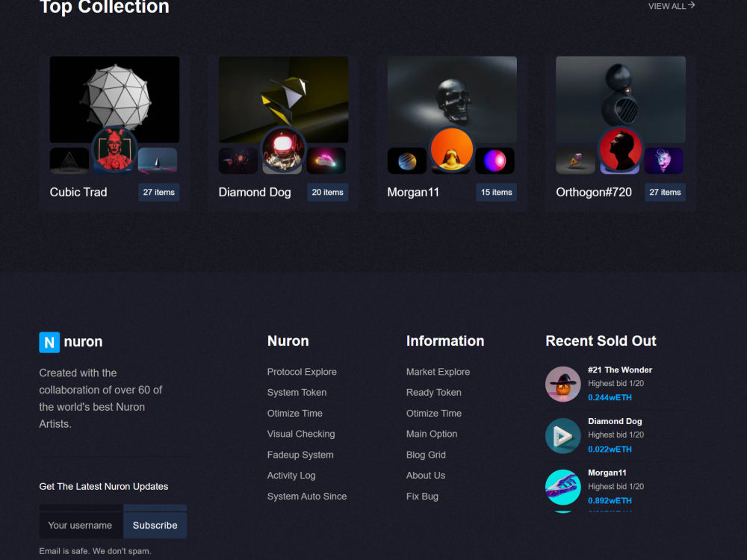Open Otimize Time under the Nuron column

[294, 414]
